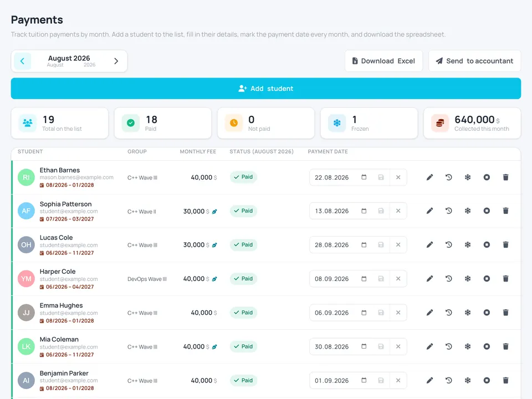This screenshot has height=399, width=532.
Task: Click the MONTHLY FEE column header
Action: tap(198, 152)
